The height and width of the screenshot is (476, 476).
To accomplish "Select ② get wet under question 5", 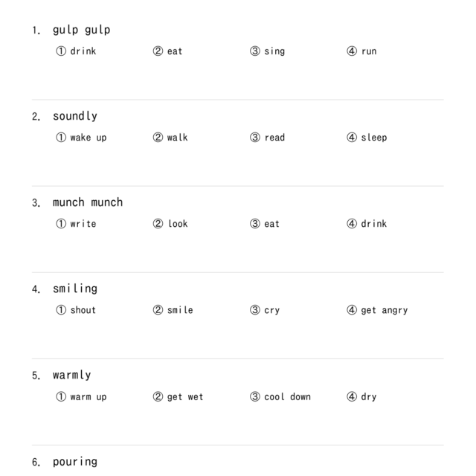I will pos(178,396).
